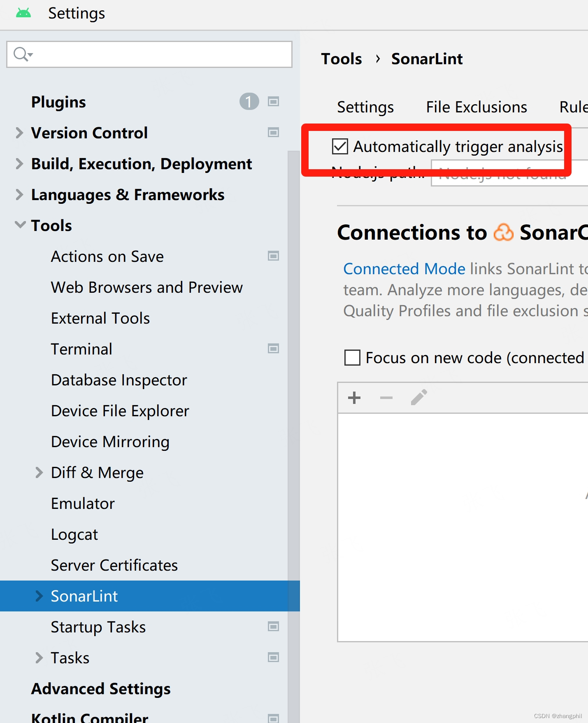Select Database Inspector
588x723 pixels.
click(x=119, y=380)
